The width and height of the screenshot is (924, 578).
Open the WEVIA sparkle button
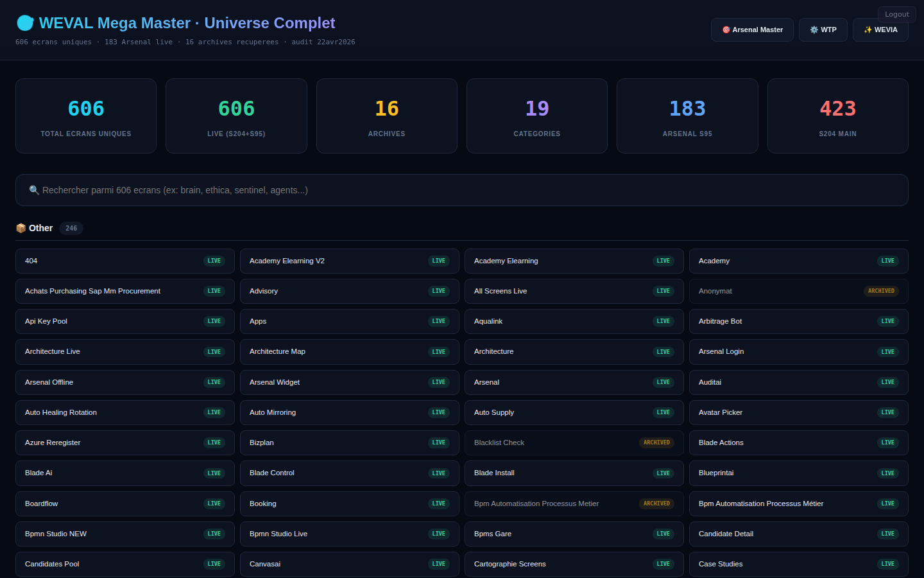pos(880,30)
